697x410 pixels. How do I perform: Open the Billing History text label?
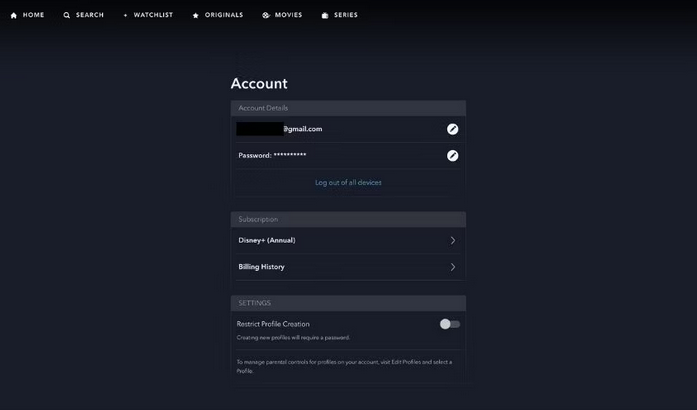[x=261, y=267]
